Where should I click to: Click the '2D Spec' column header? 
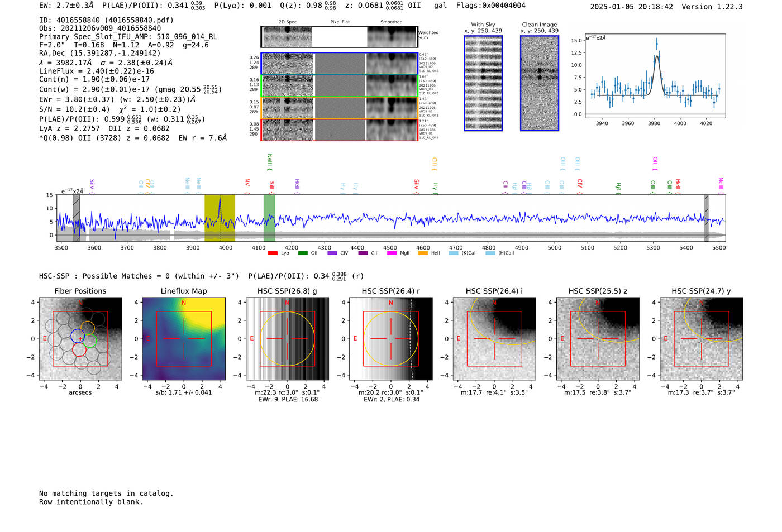tap(288, 22)
